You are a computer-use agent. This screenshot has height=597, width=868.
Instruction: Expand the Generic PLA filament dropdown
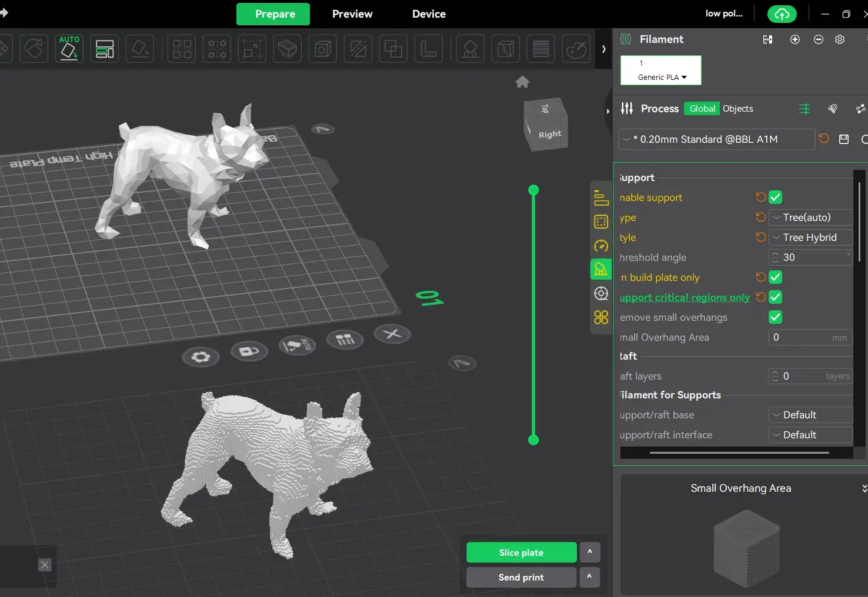[661, 77]
